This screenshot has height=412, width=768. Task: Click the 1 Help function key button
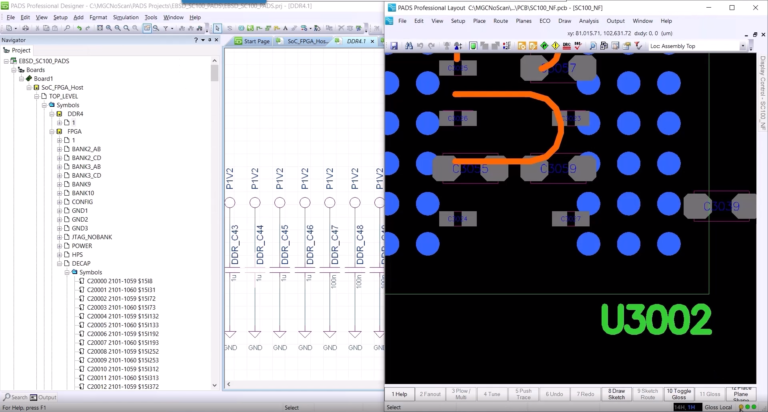(x=399, y=394)
